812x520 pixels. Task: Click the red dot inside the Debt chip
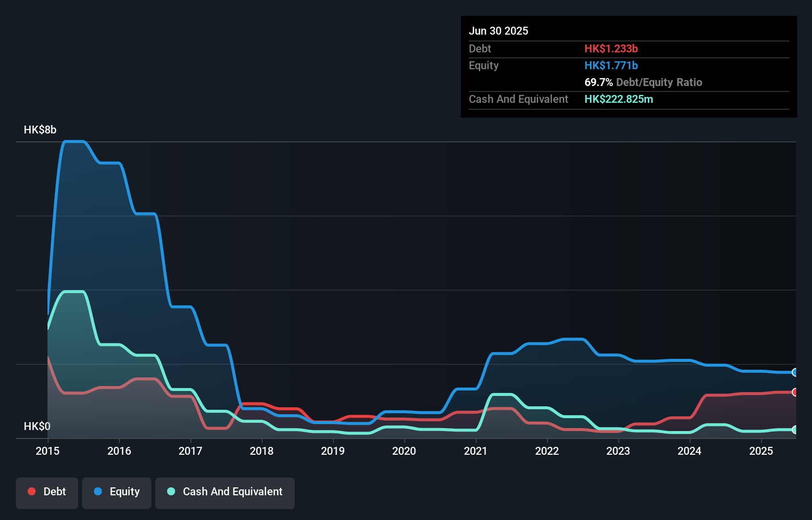click(31, 491)
